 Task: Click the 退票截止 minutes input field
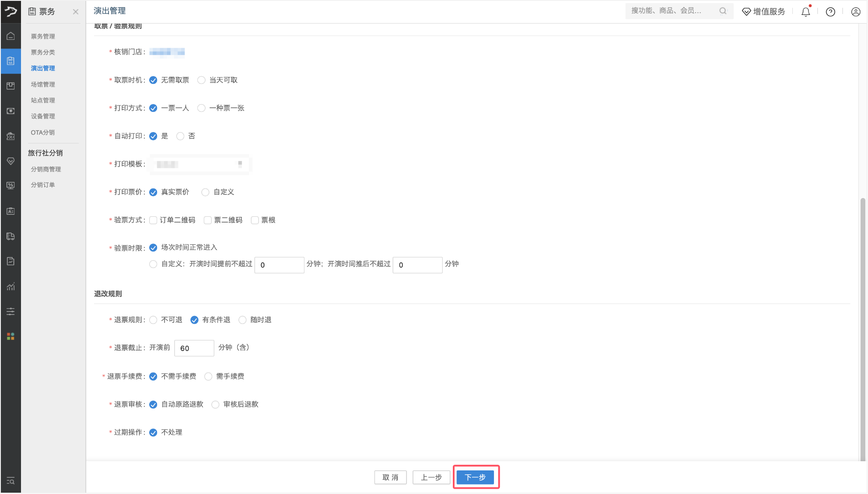[194, 348]
